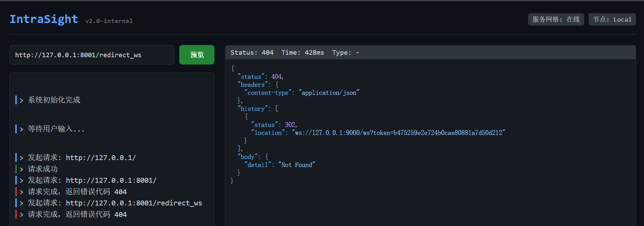Click the Status: 404 header text

[252, 53]
